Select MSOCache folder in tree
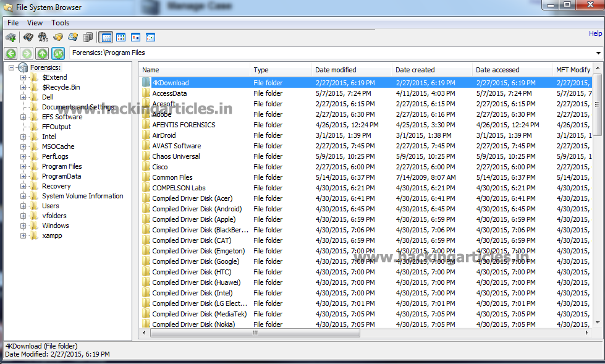This screenshot has width=605, height=364. tap(58, 146)
